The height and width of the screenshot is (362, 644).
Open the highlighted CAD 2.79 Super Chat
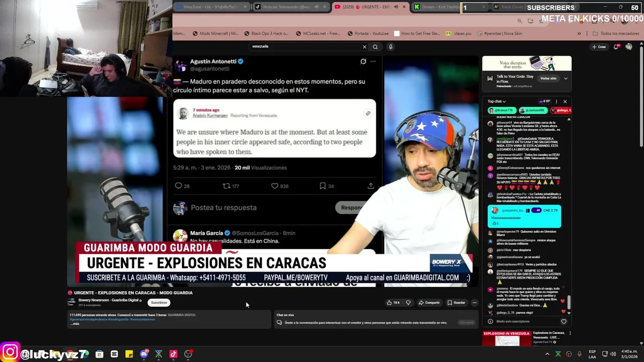pyautogui.click(x=524, y=216)
